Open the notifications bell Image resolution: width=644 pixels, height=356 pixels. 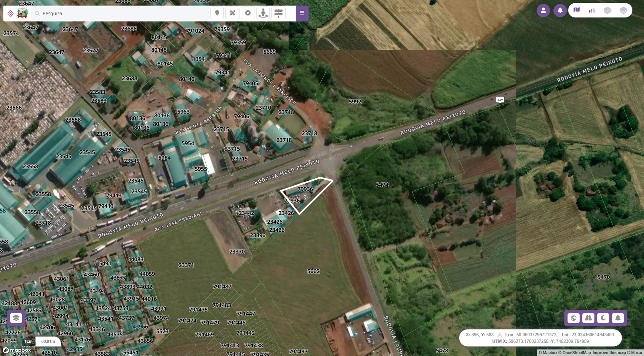pyautogui.click(x=560, y=10)
